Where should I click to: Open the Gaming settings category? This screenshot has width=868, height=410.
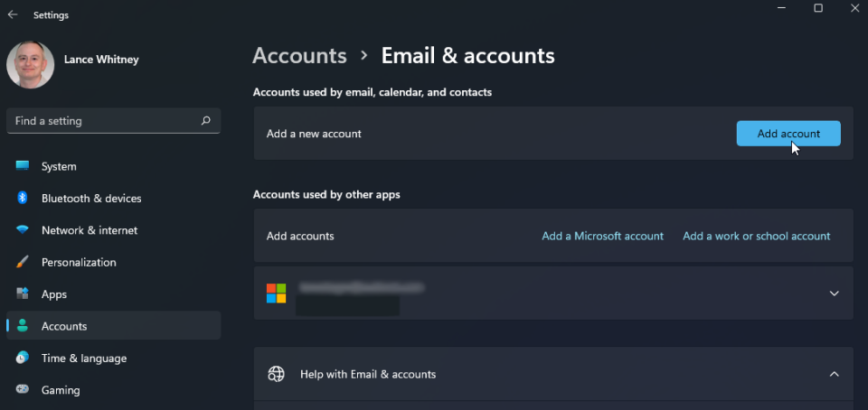coord(114,391)
